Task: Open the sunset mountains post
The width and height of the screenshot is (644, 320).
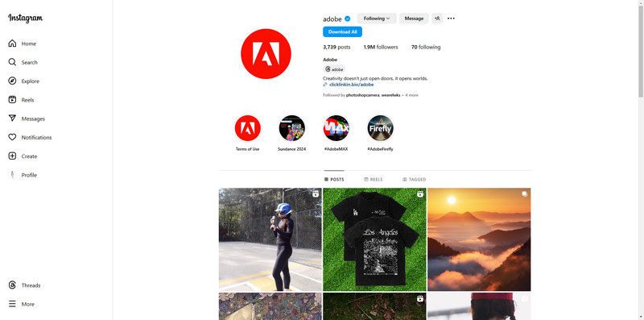Action: (x=479, y=239)
